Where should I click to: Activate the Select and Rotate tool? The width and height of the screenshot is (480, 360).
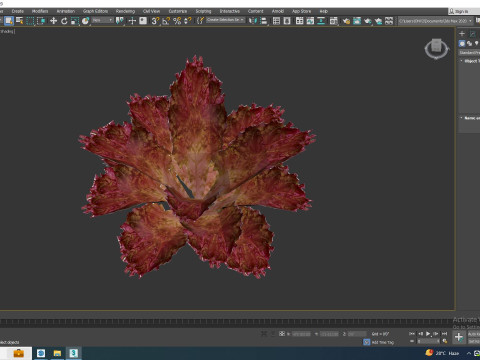tap(64, 21)
